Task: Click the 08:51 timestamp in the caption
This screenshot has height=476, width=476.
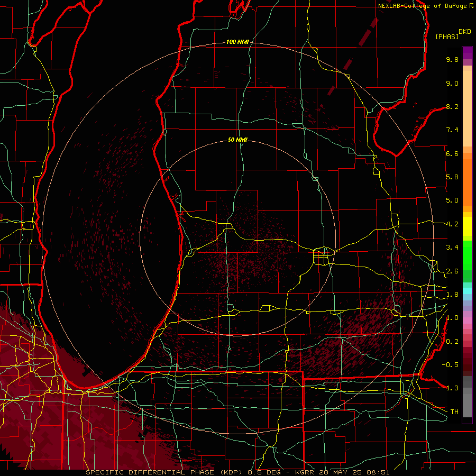Action: coord(379,472)
